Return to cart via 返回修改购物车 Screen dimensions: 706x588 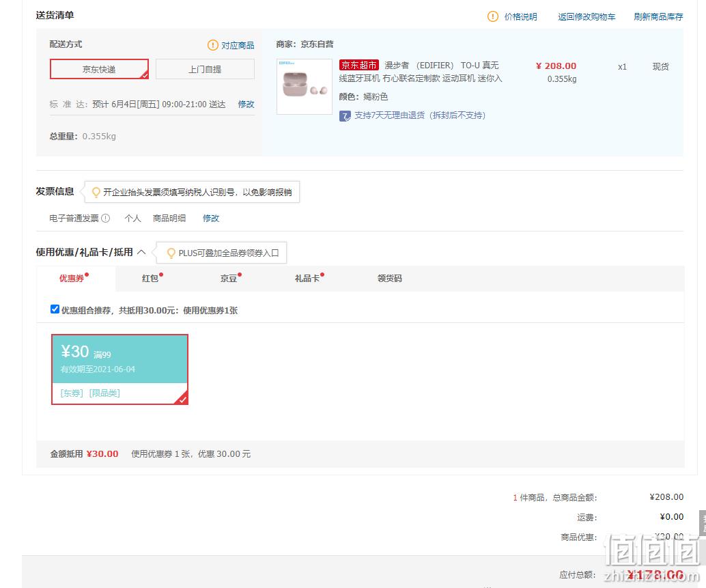pyautogui.click(x=587, y=16)
